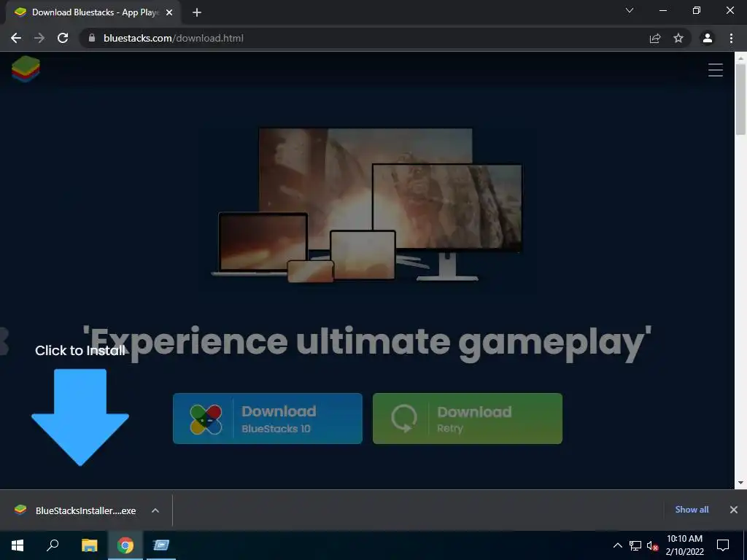Open the tab search dropdown arrow
The width and height of the screenshot is (747, 560).
[x=630, y=10]
